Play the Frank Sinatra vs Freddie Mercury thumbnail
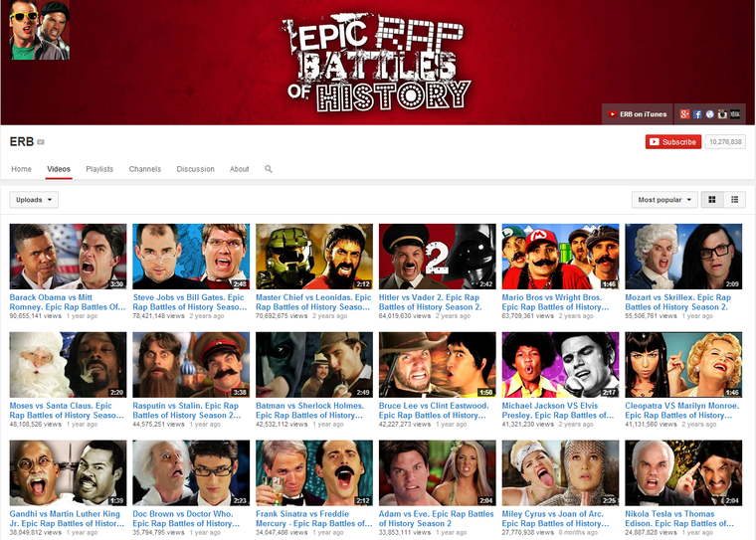756x540 pixels. point(314,472)
